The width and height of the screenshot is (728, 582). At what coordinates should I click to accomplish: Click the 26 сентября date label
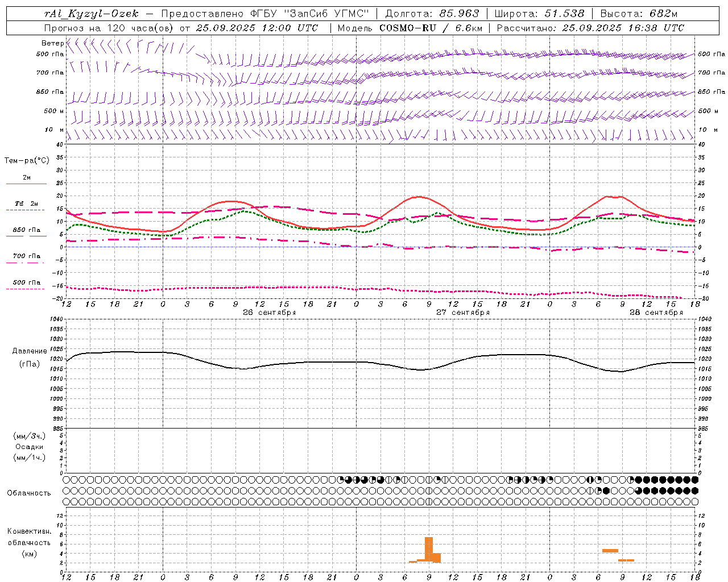tap(269, 313)
